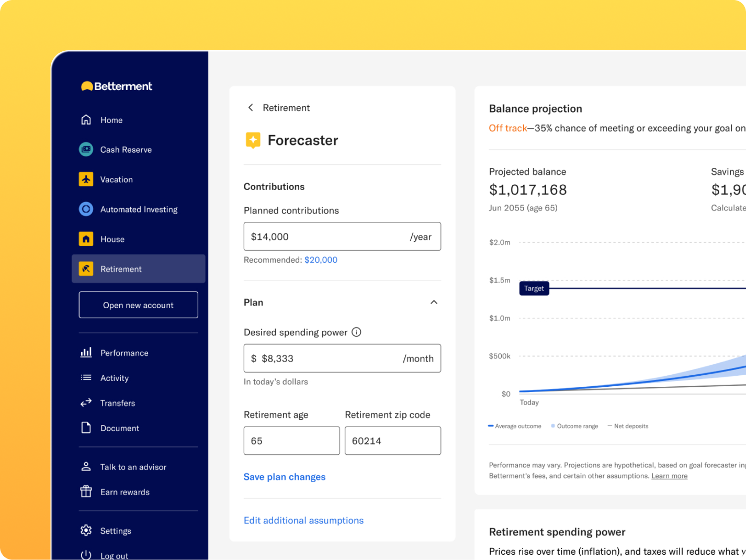
Task: Click the Learn more link
Action: [669, 476]
